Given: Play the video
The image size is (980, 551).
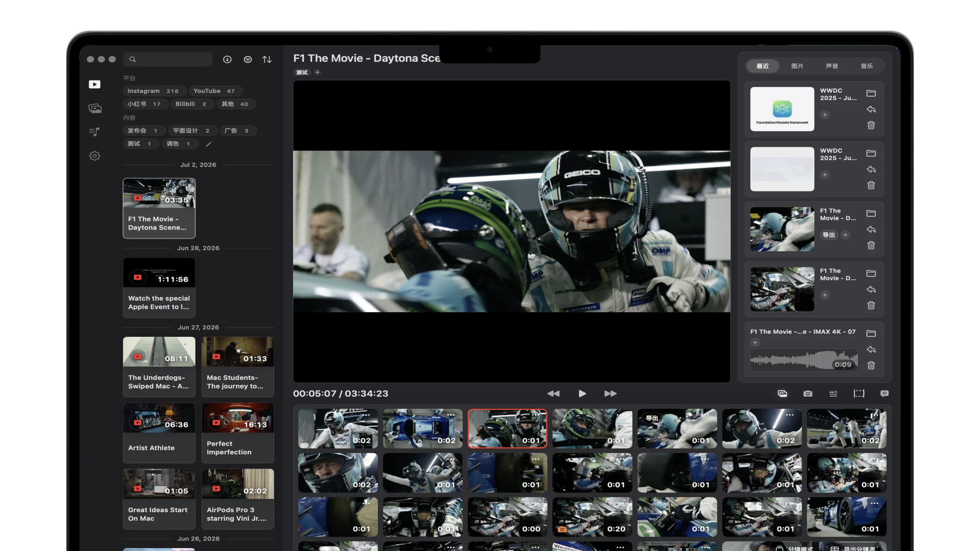Looking at the screenshot, I should point(582,393).
